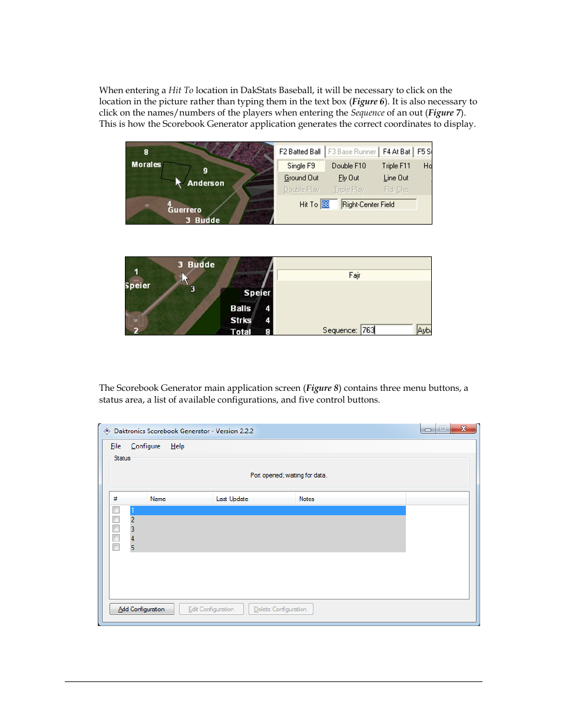Click the Status message 'Port opened; waiting for data.'

click(289, 475)
